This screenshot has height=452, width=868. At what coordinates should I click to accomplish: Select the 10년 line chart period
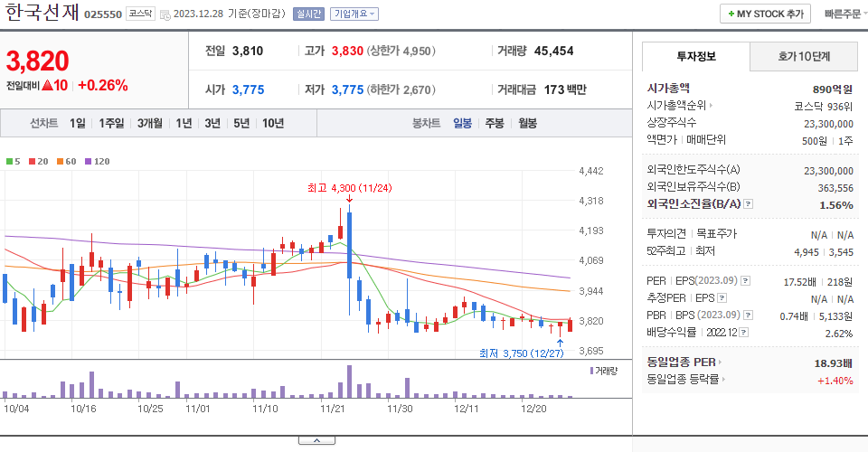pyautogui.click(x=273, y=123)
